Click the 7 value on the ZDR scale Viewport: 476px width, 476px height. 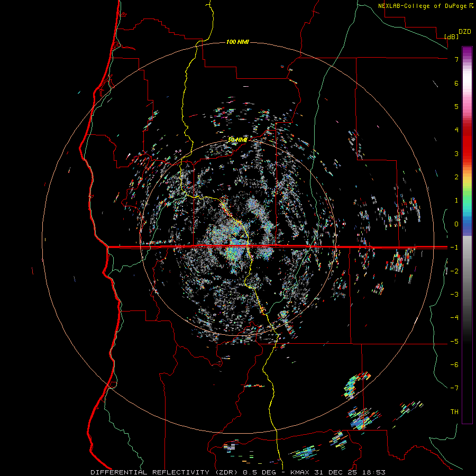(456, 59)
